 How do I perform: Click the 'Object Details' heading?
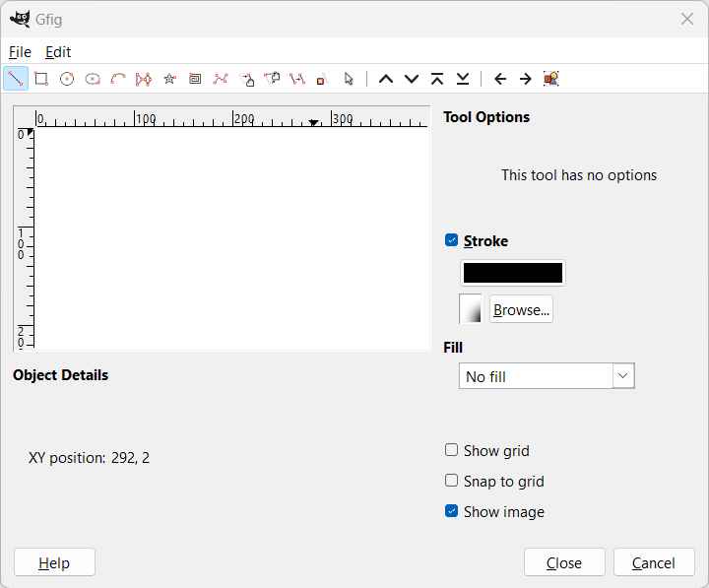tap(61, 375)
